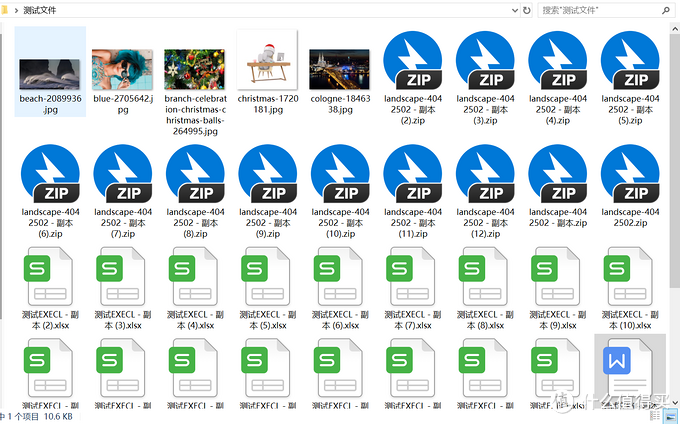Select 测试EXECL - 副本 (10).xlsx spreadsheet icon
680x424 pixels.
pos(628,276)
